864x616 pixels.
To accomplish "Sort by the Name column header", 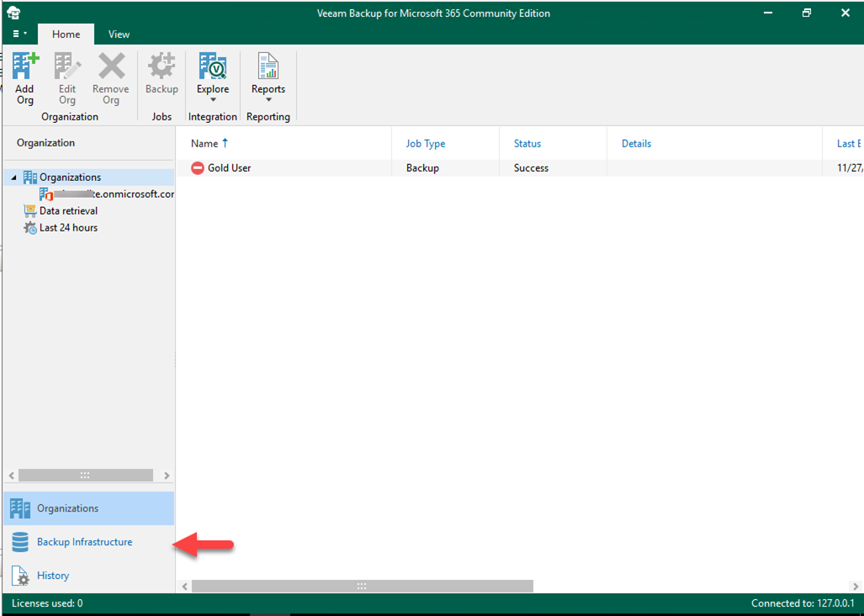I will pos(204,144).
